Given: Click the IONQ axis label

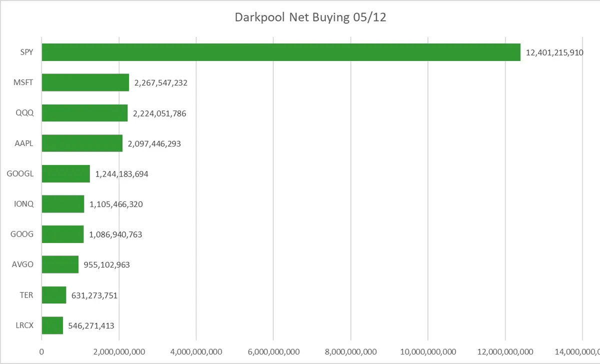Looking at the screenshot, I should tap(23, 204).
